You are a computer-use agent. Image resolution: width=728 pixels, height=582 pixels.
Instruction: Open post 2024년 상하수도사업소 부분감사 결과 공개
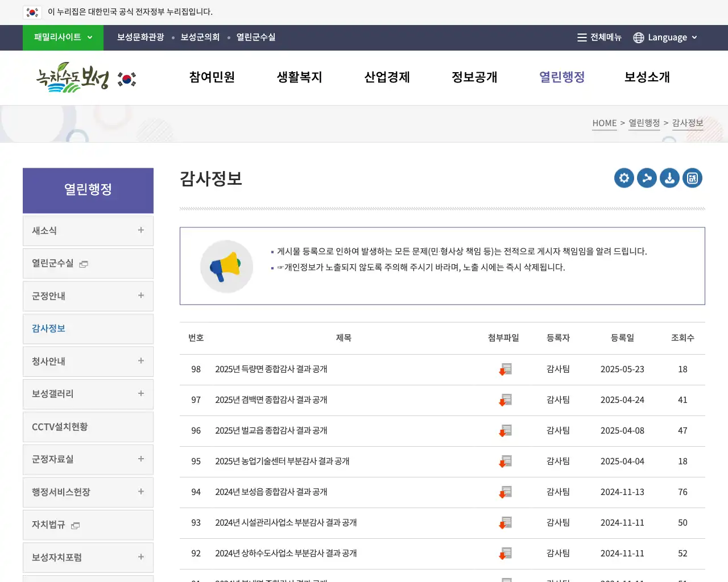tap(286, 554)
